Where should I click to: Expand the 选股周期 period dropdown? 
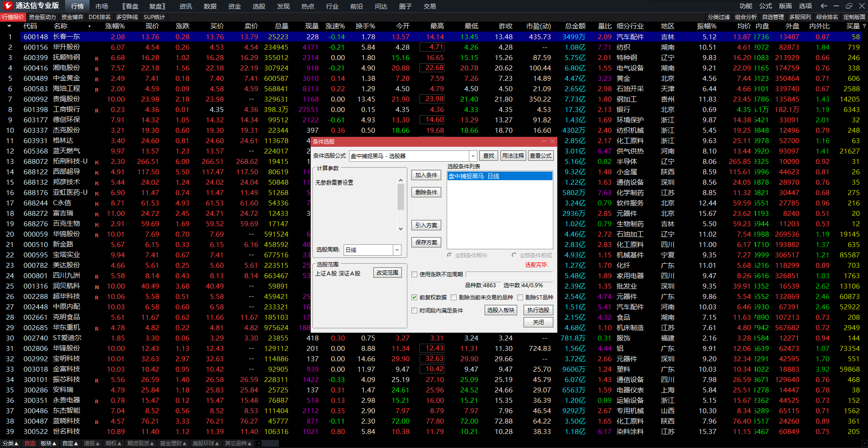click(x=397, y=250)
